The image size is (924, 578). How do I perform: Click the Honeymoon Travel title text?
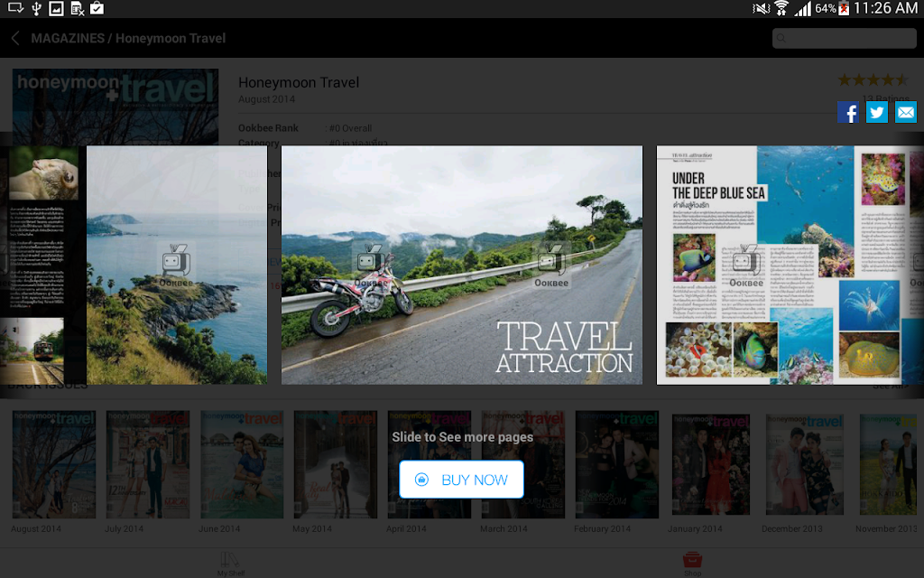pyautogui.click(x=299, y=82)
